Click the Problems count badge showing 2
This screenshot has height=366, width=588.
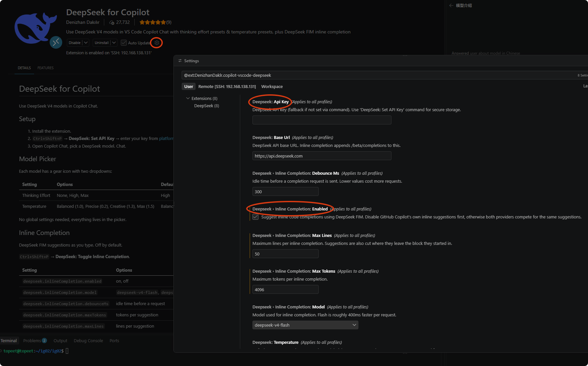click(x=44, y=341)
